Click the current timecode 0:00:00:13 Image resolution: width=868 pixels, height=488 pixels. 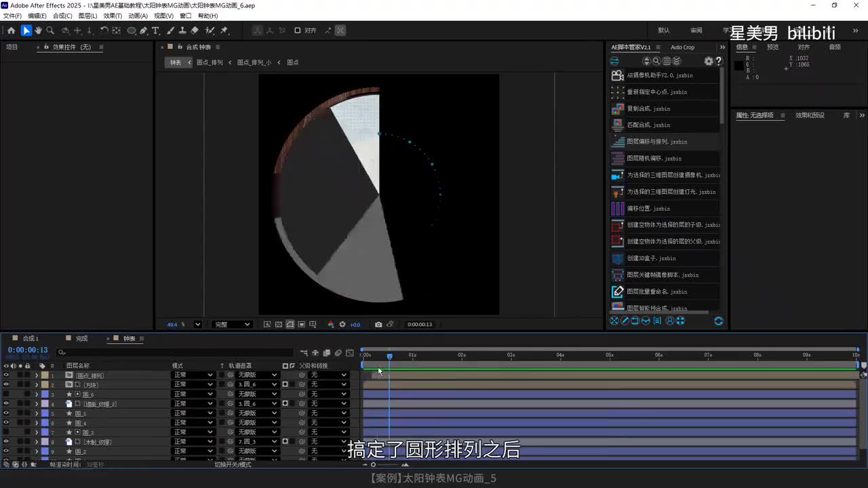pos(28,350)
